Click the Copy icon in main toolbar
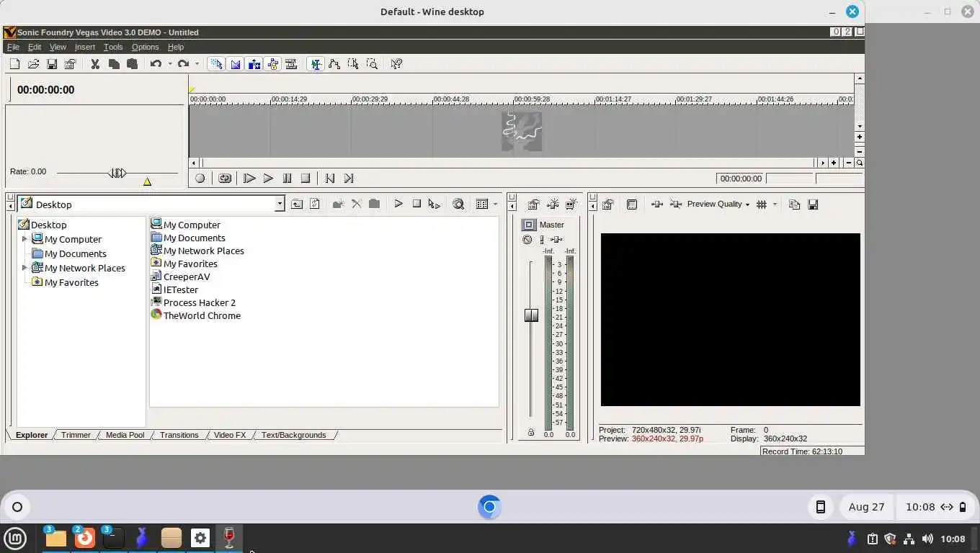The image size is (980, 553). 113,64
